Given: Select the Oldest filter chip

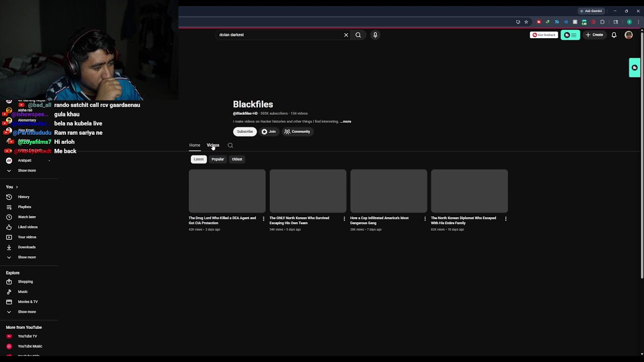Looking at the screenshot, I should [x=237, y=159].
